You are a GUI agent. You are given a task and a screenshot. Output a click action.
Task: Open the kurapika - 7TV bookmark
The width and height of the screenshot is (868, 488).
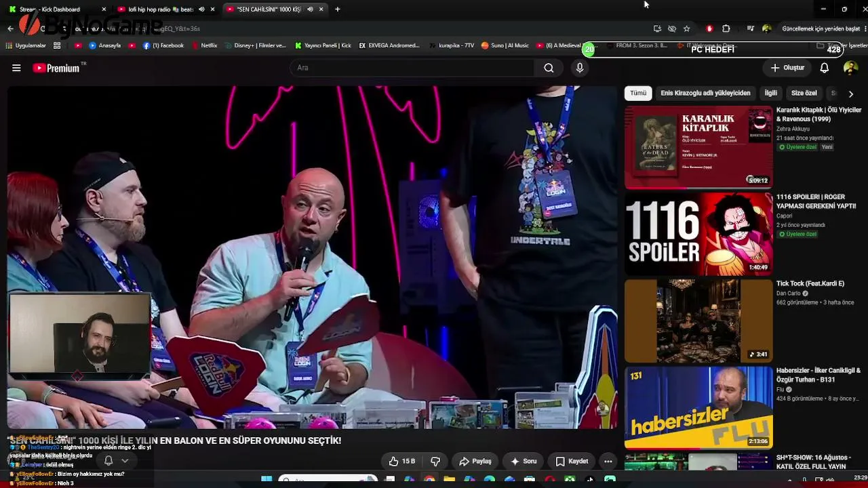(452, 45)
